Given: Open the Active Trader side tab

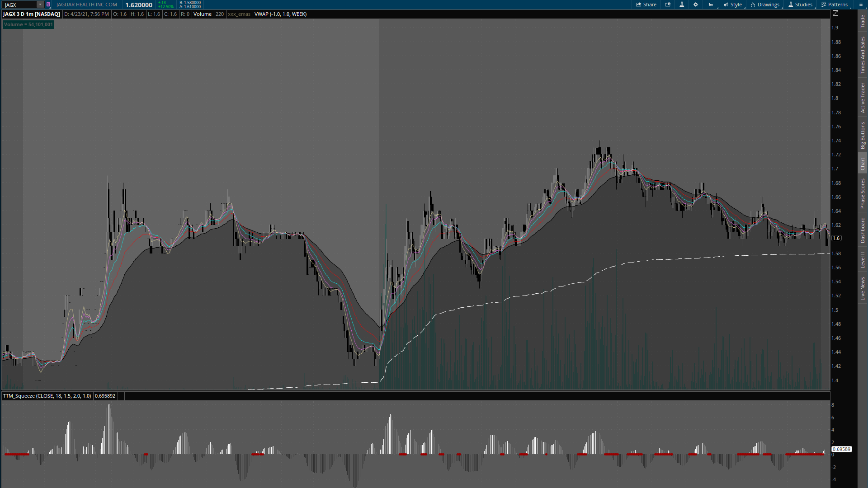Looking at the screenshot, I should (x=863, y=98).
